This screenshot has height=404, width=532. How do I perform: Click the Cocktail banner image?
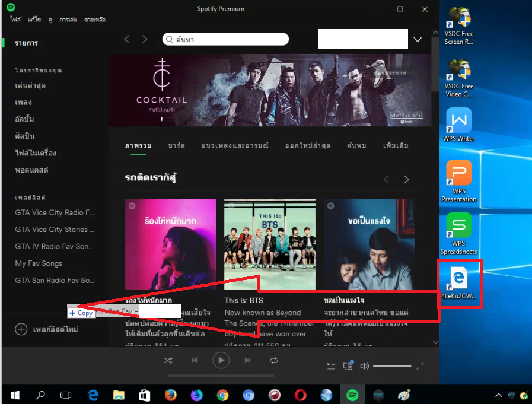click(270, 90)
